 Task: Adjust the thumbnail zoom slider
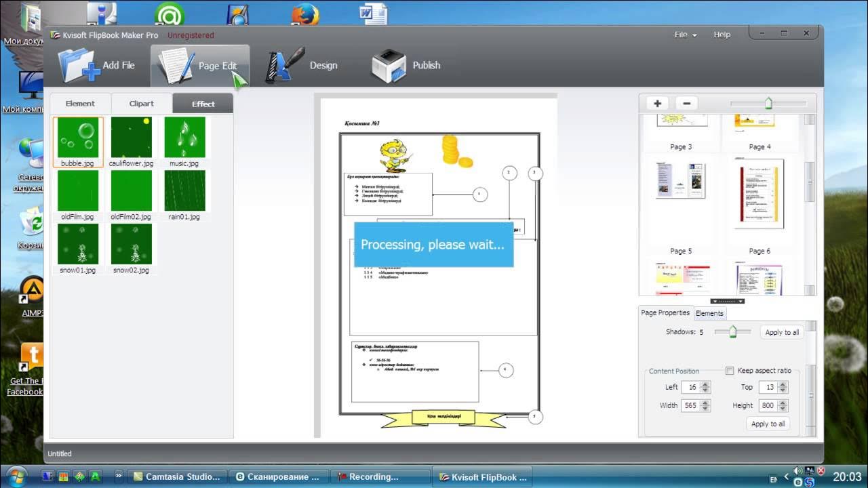pyautogui.click(x=768, y=104)
